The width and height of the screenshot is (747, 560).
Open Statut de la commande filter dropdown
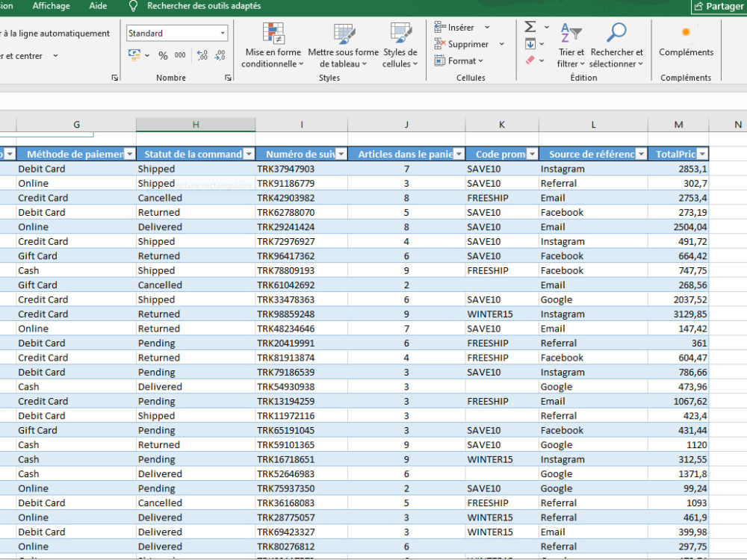[x=249, y=155]
